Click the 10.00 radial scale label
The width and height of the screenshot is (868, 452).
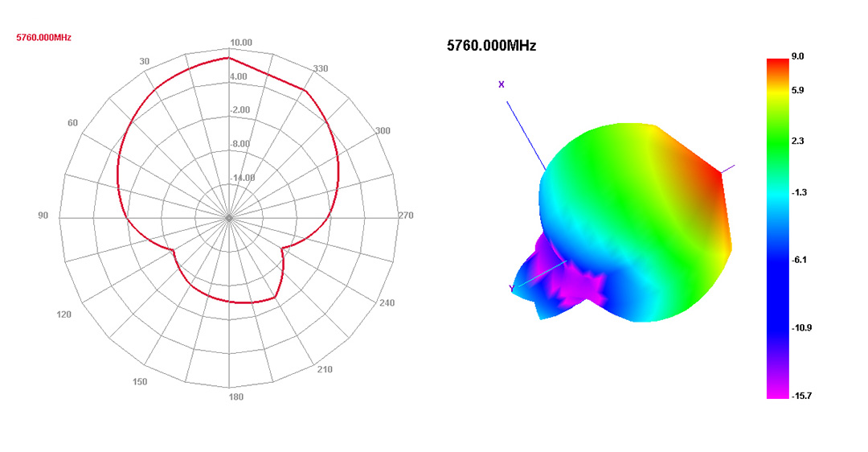pyautogui.click(x=241, y=43)
